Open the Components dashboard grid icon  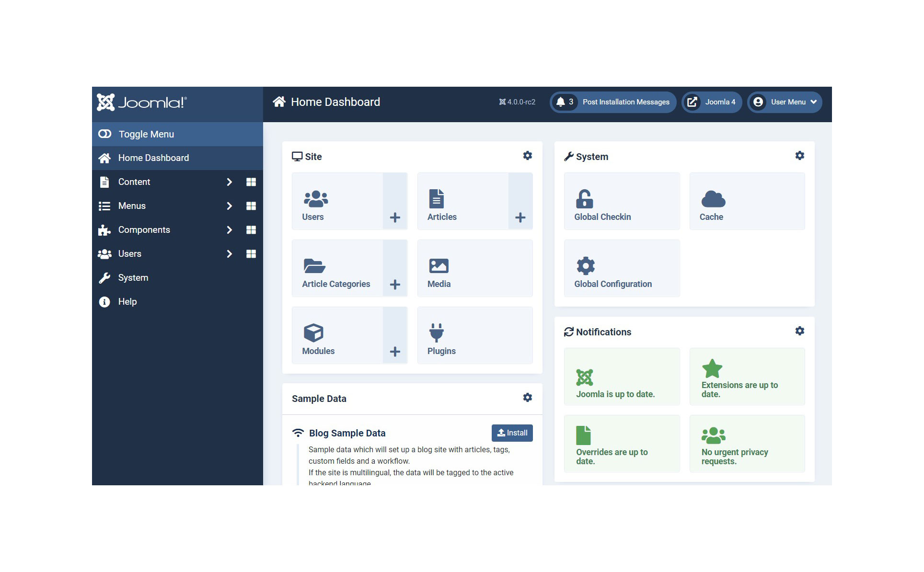pyautogui.click(x=251, y=230)
